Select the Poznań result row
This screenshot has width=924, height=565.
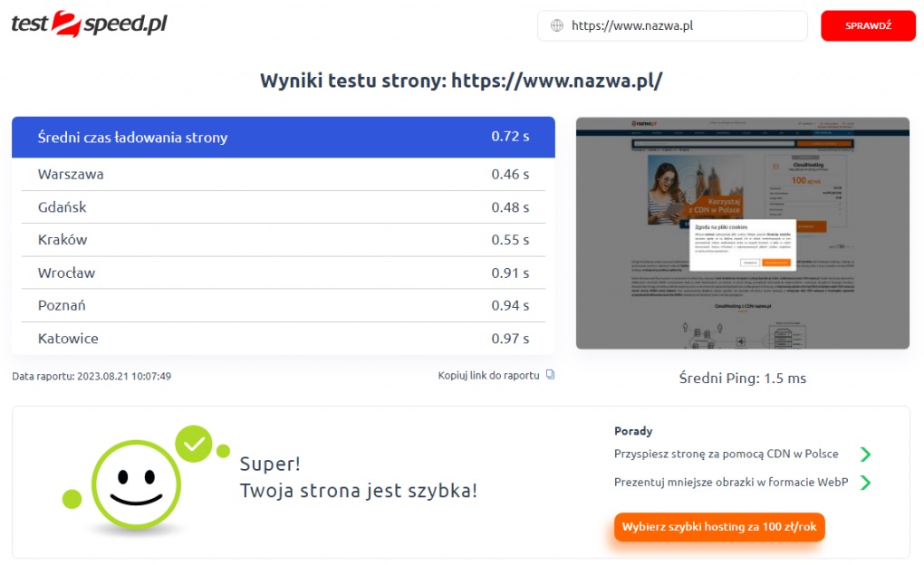(x=283, y=305)
